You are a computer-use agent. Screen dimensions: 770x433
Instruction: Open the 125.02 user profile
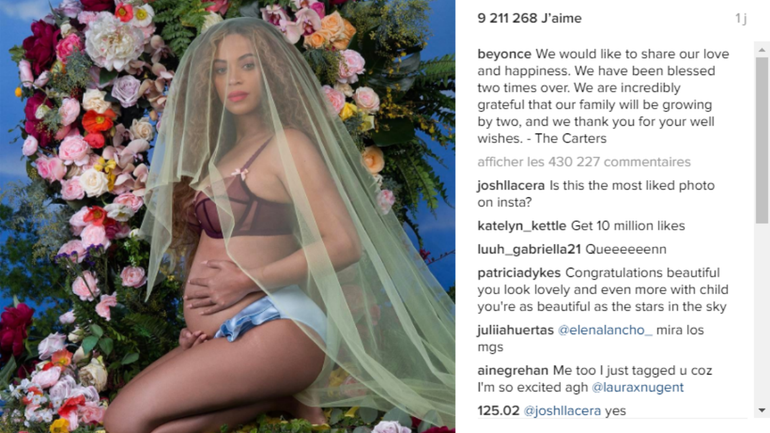pyautogui.click(x=498, y=411)
